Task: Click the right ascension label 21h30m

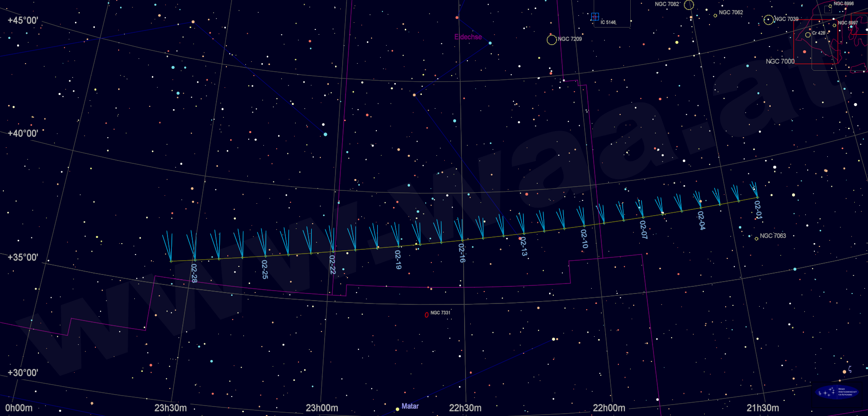Action: tap(763, 408)
